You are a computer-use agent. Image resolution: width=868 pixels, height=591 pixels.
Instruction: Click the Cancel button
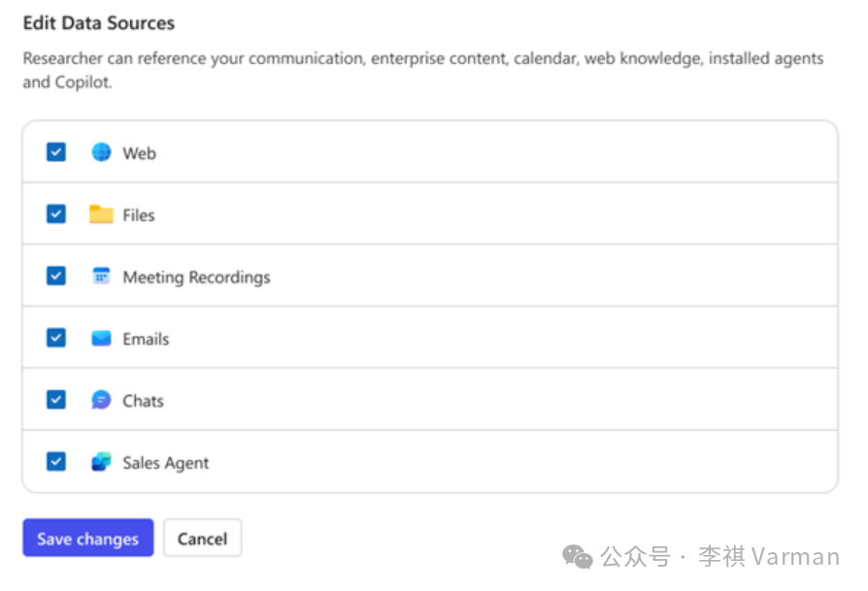tap(202, 538)
